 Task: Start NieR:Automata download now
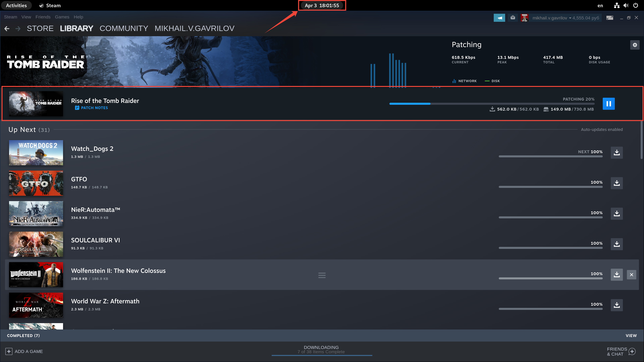(617, 213)
